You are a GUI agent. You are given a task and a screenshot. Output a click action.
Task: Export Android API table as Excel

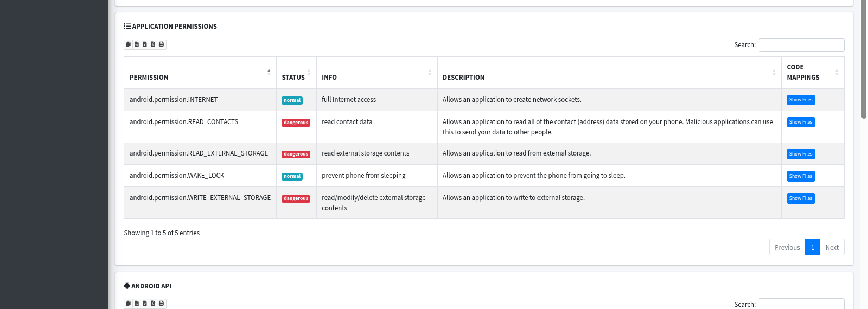(x=145, y=304)
